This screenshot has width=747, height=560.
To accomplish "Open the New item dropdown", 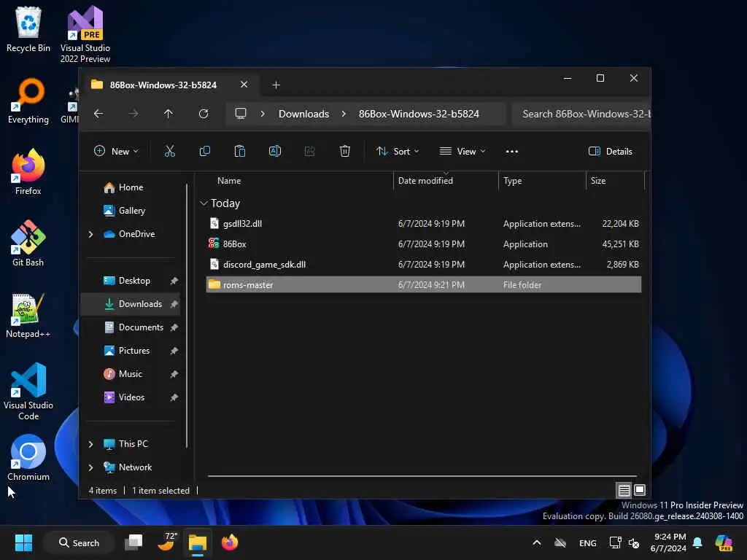I will pos(116,152).
